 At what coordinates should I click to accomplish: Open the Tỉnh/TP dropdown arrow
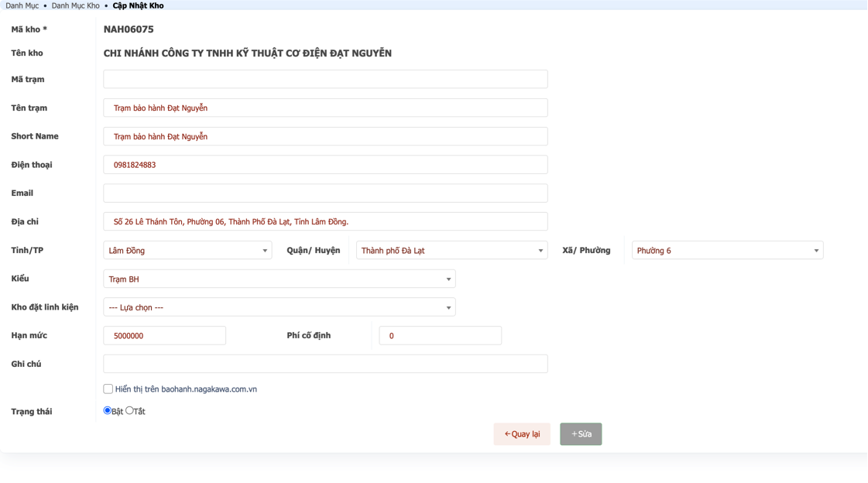coord(265,251)
